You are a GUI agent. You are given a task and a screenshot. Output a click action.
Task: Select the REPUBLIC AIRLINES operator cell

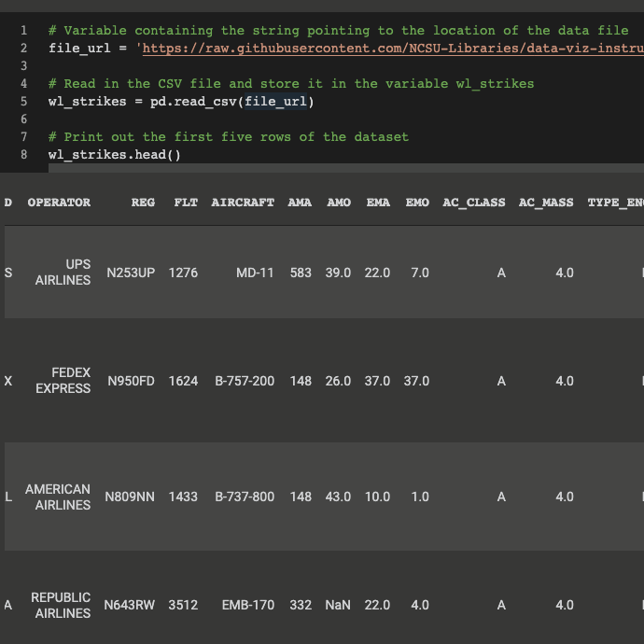click(x=61, y=605)
